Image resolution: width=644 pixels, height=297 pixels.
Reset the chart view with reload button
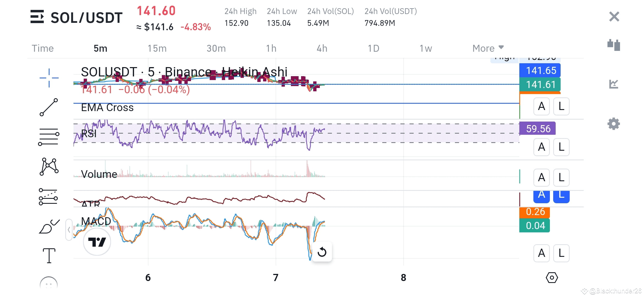(x=322, y=252)
